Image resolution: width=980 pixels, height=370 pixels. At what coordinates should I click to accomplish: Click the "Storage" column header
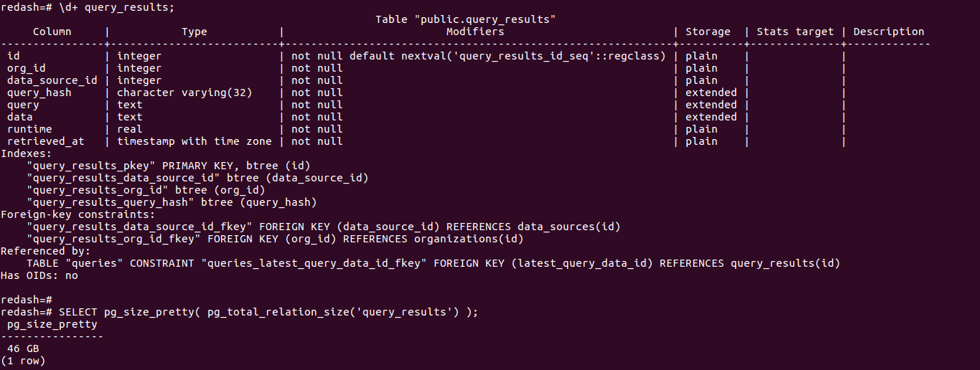coord(708,32)
